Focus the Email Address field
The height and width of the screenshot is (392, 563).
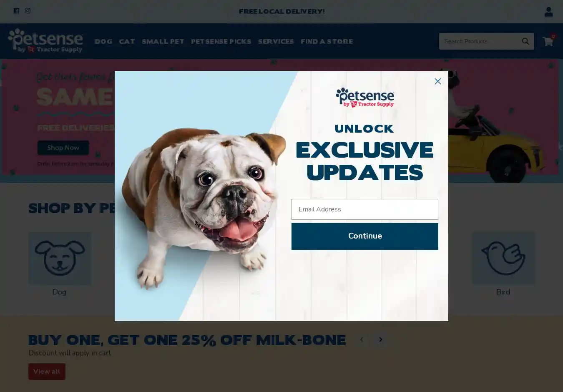click(x=365, y=209)
